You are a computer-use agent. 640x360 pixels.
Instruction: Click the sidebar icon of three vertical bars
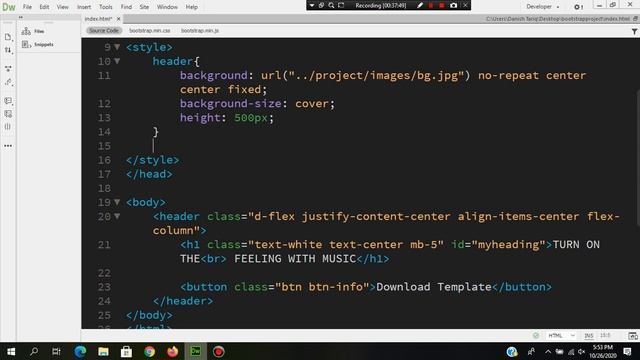pos(8,127)
